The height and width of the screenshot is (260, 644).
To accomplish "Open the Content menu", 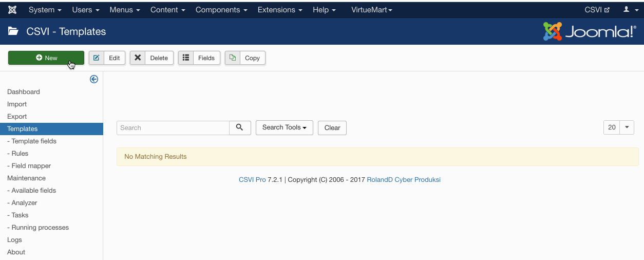I will (167, 10).
